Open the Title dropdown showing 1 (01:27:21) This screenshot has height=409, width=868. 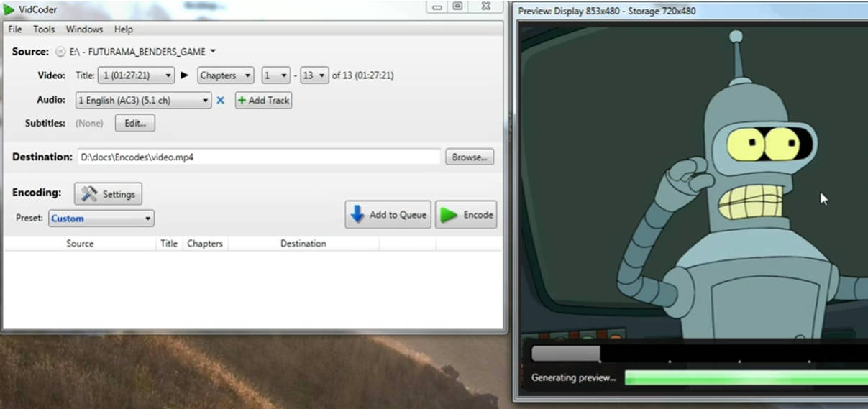point(136,75)
